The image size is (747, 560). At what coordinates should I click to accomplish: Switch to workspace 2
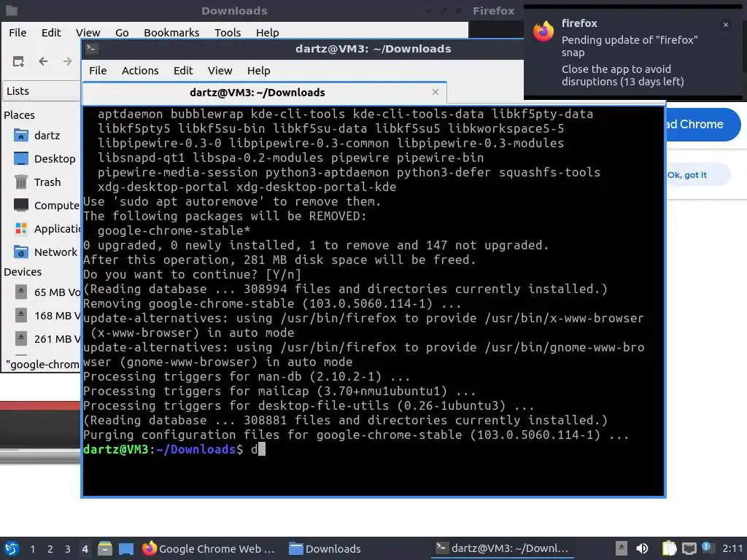coord(50,549)
